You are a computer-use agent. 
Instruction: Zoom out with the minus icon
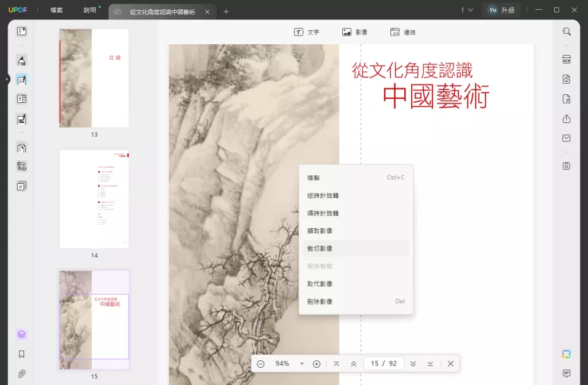pos(261,364)
